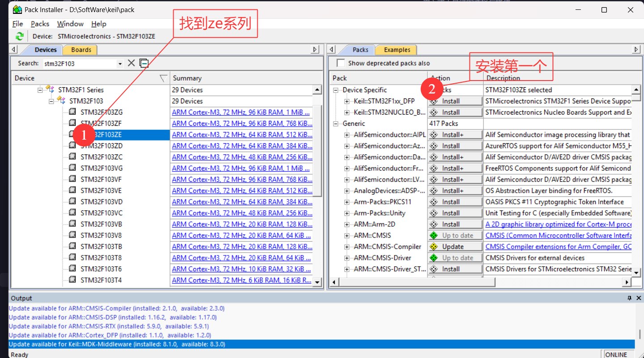Click the chip icon beside STM32F103VG

click(73, 168)
